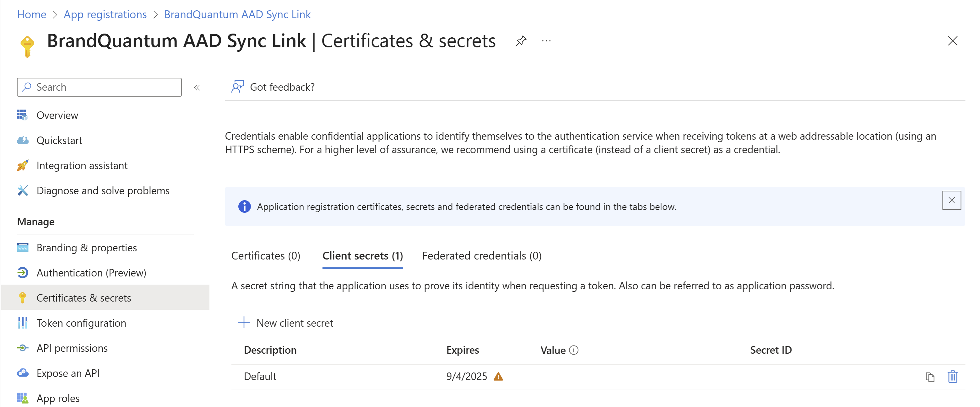Focus the sidebar Search box
Viewport: 980px width, 407px height.
tap(99, 88)
